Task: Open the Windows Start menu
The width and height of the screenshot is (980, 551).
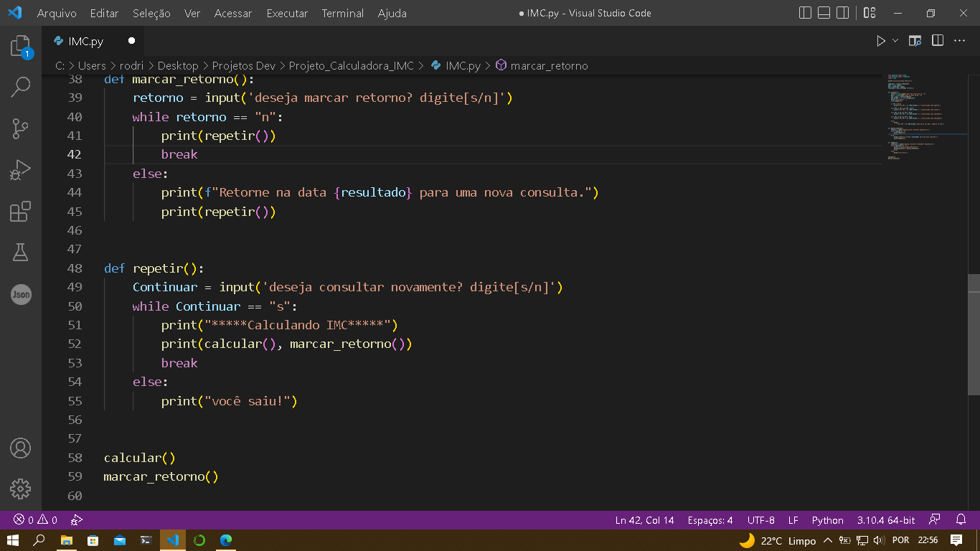Action: 13,540
